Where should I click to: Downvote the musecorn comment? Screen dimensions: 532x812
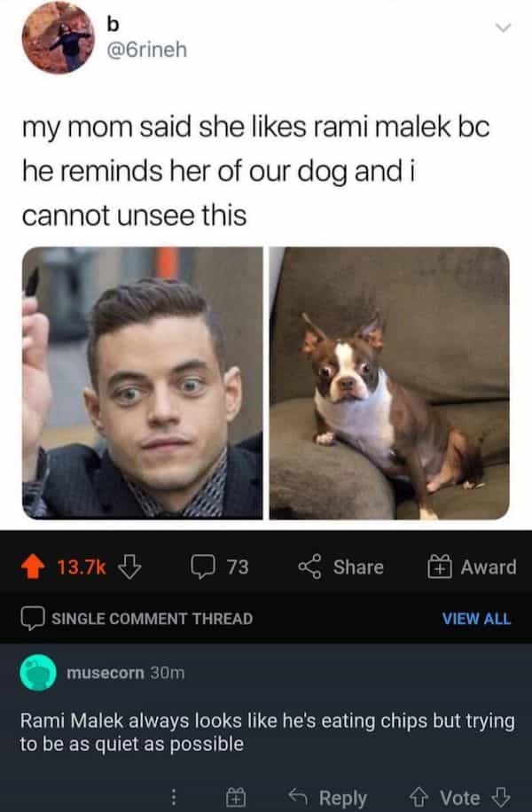pos(500,797)
